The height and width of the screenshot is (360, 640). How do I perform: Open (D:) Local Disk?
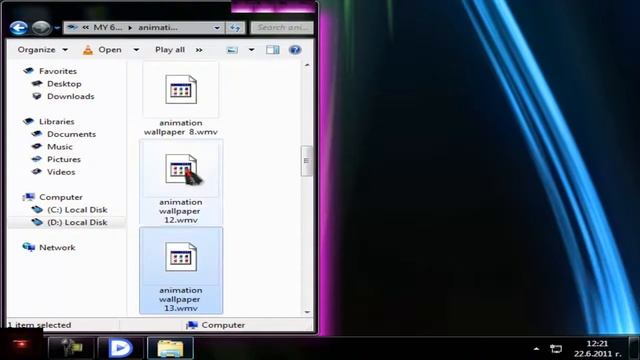click(x=77, y=222)
